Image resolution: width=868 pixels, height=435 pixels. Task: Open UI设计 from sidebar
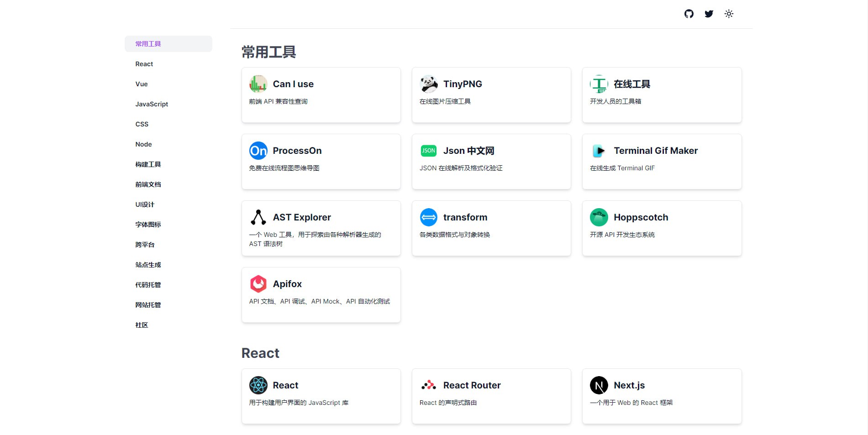pyautogui.click(x=168, y=204)
